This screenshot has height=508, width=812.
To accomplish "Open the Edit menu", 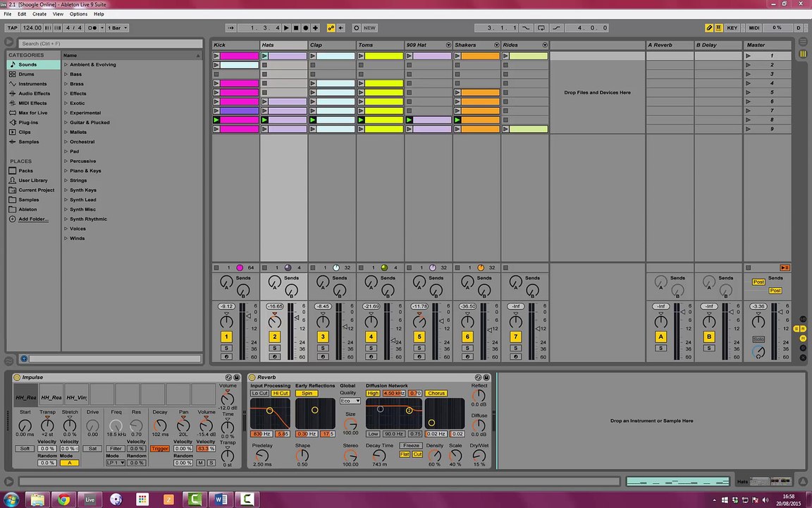I will tap(22, 14).
